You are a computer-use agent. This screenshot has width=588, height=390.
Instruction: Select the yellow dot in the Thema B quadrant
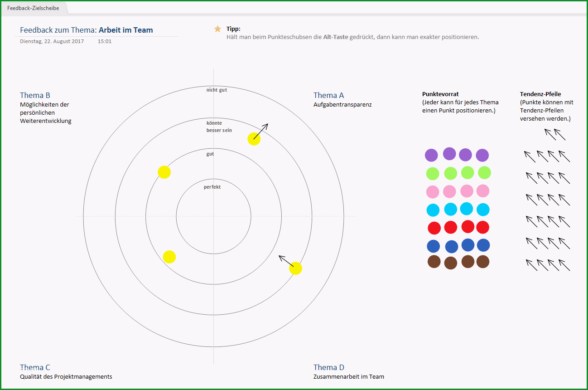(x=164, y=172)
